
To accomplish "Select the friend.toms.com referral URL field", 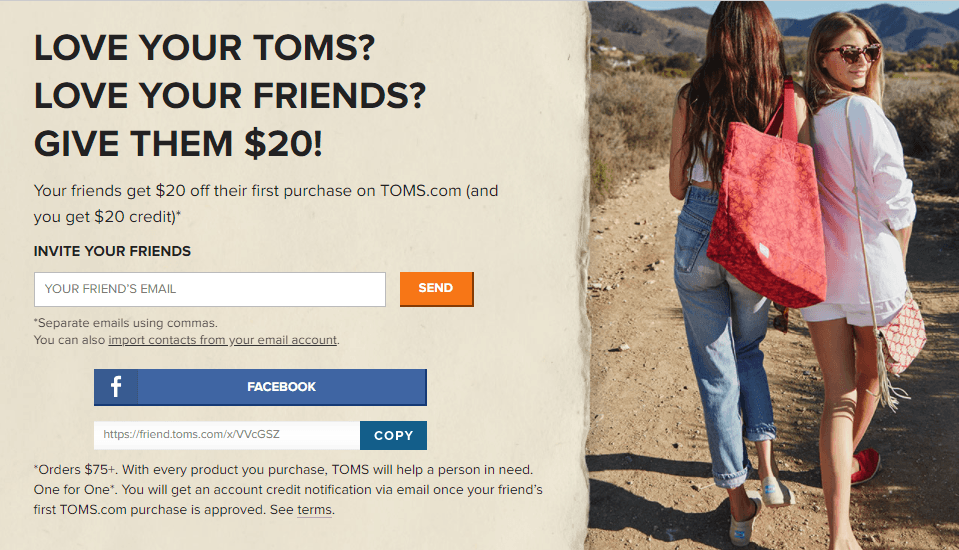I will (226, 435).
